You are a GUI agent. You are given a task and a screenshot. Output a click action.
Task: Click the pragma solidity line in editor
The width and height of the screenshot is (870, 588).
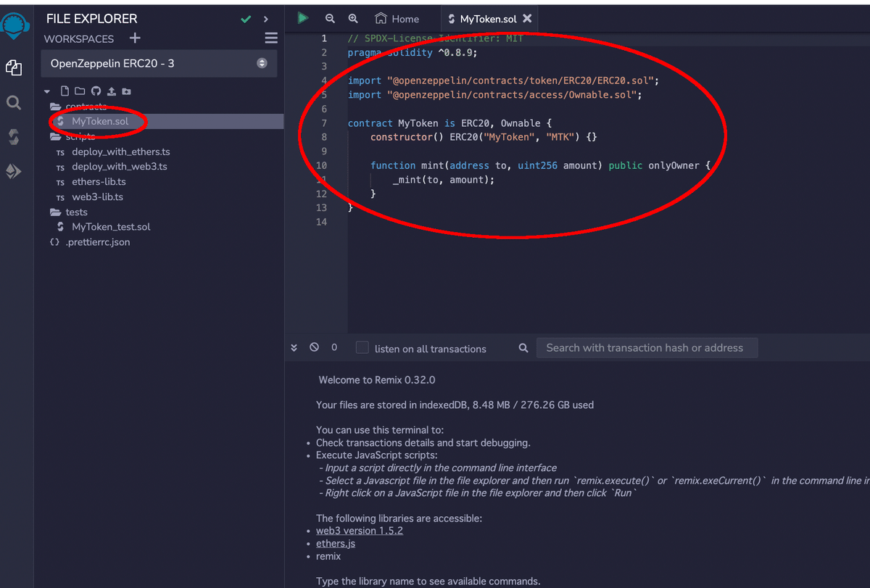(413, 52)
